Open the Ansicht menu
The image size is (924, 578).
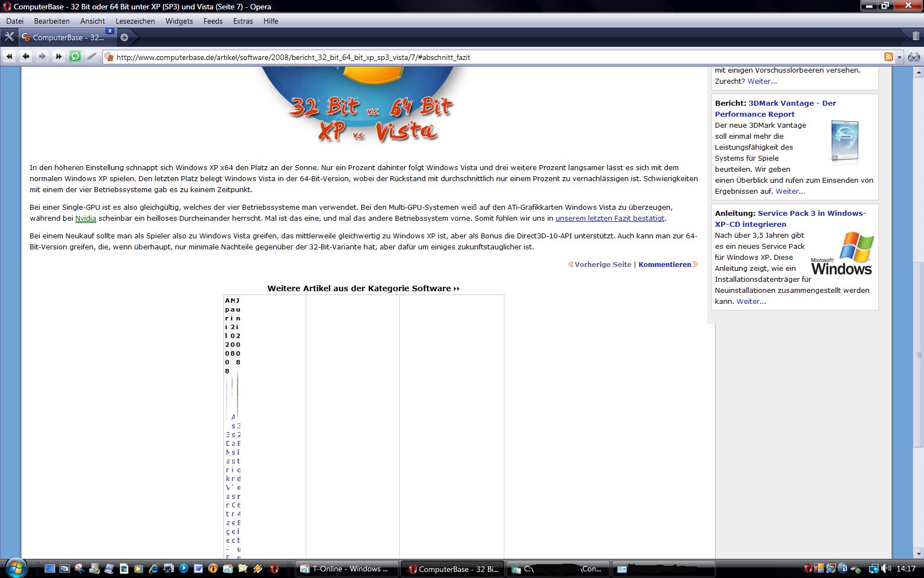(92, 21)
